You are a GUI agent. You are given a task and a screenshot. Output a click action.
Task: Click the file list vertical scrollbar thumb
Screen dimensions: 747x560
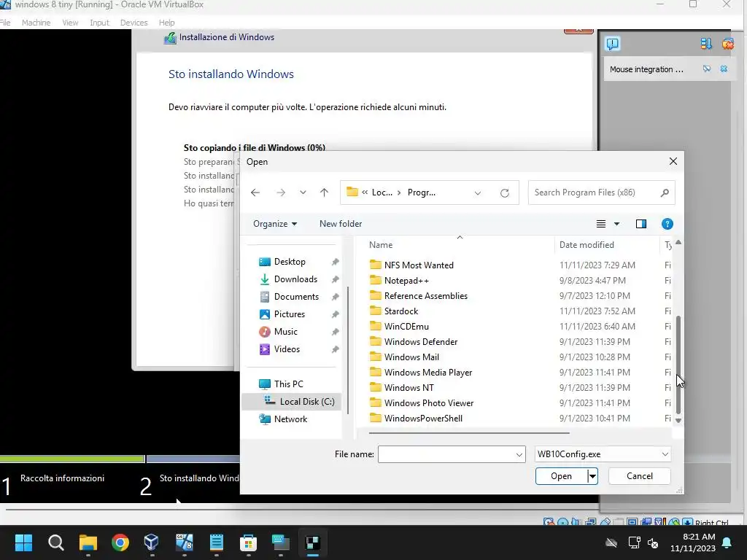tap(678, 365)
